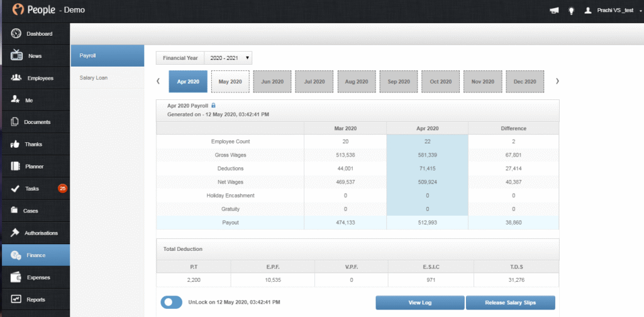Viewport: 644px width, 317px height.
Task: Click the Release Salary Slips button
Action: click(510, 303)
